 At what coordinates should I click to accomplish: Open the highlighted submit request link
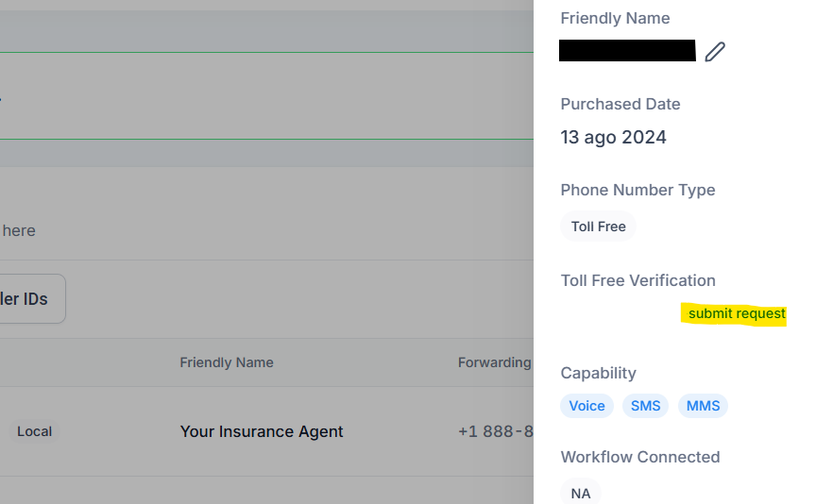[737, 313]
